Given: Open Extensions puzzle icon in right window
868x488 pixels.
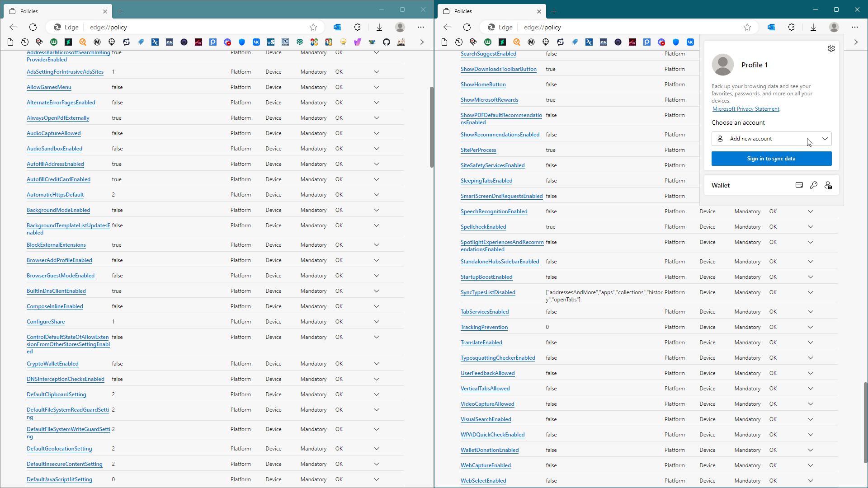Looking at the screenshot, I should click(791, 27).
